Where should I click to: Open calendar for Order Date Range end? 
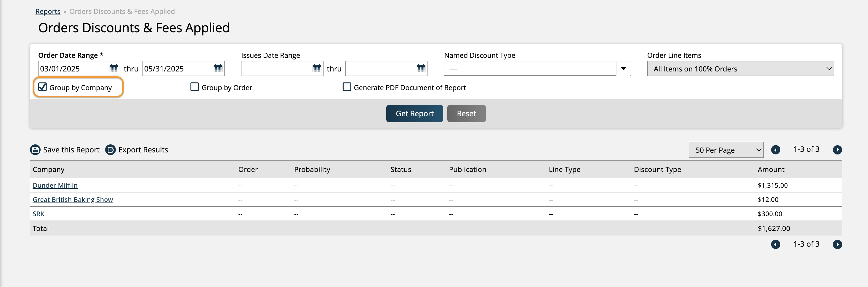click(218, 68)
